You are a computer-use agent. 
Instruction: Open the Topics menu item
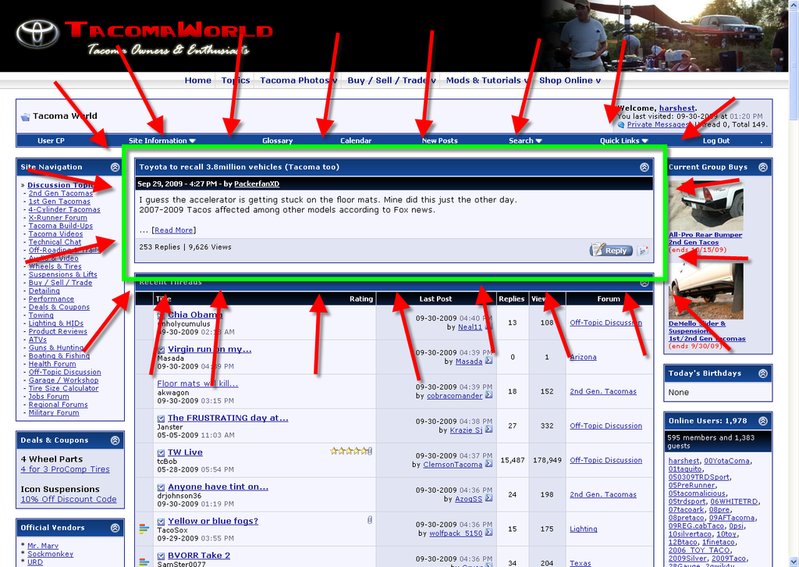[235, 80]
